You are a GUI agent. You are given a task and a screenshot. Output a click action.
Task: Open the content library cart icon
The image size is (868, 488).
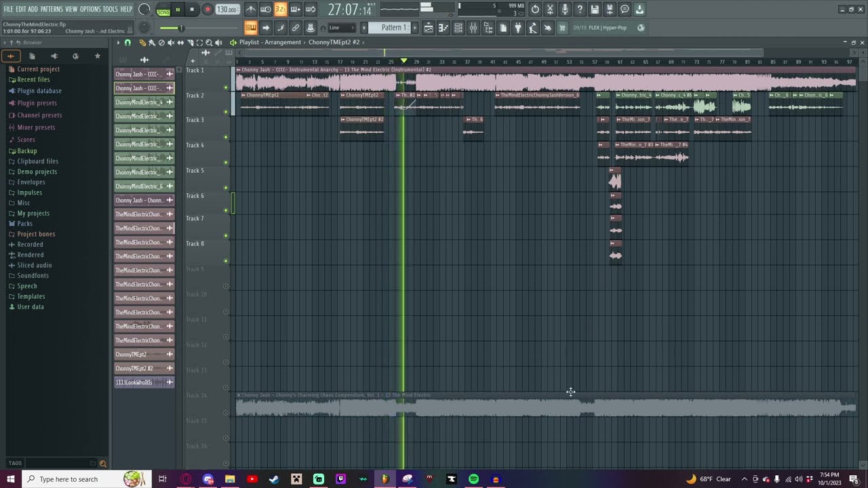562,28
